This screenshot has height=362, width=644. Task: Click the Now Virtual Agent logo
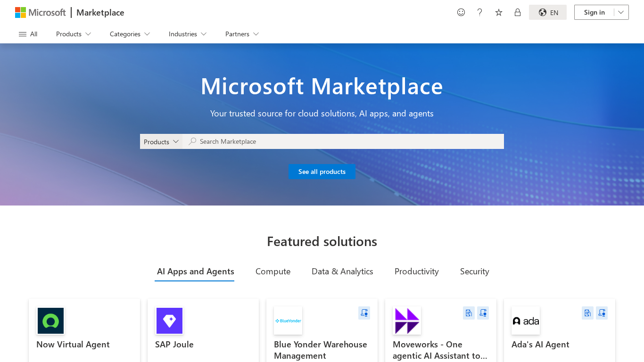[50, 321]
